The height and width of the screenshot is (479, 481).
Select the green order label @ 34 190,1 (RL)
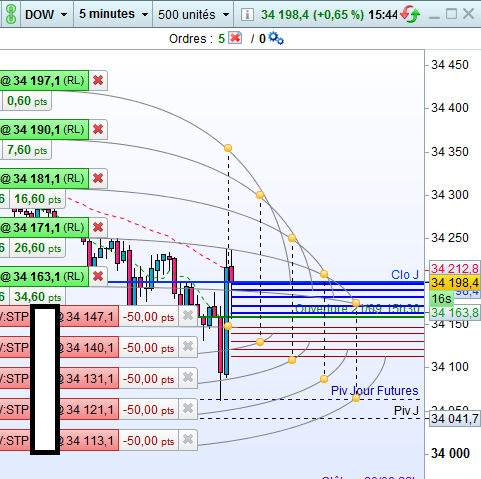pyautogui.click(x=44, y=129)
